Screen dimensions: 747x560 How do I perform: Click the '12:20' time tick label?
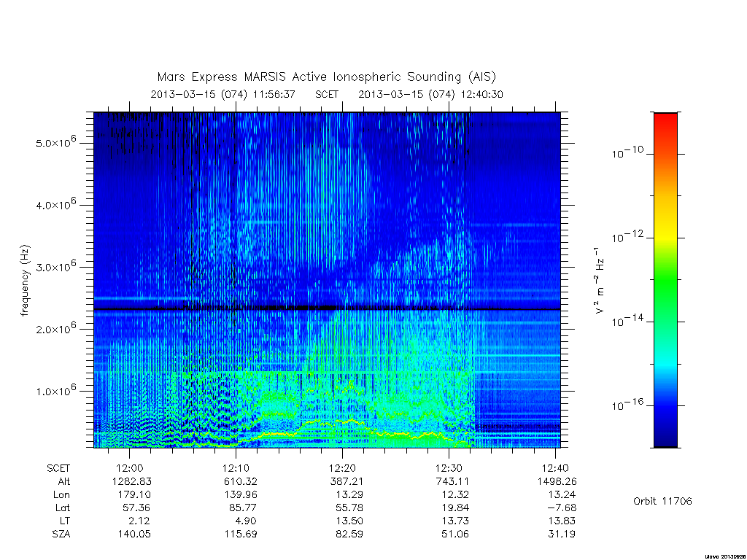(343, 468)
